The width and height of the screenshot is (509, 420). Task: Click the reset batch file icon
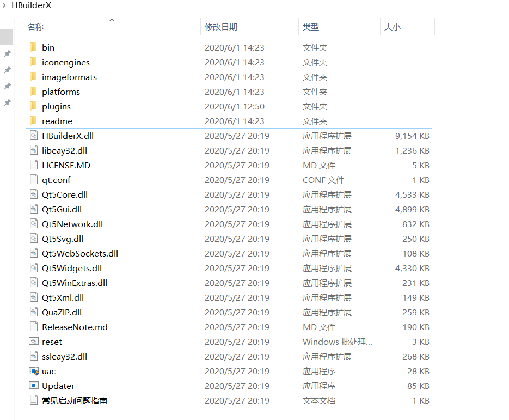click(x=34, y=342)
